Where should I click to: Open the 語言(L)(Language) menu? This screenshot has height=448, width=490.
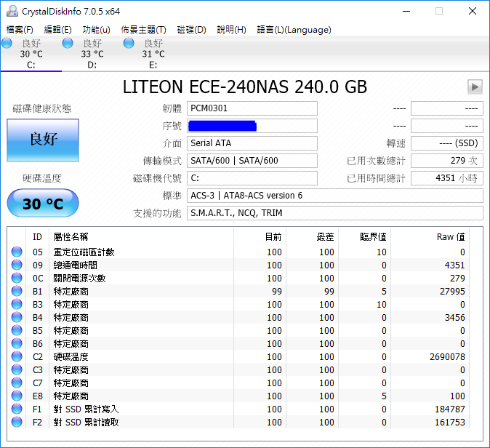294,30
